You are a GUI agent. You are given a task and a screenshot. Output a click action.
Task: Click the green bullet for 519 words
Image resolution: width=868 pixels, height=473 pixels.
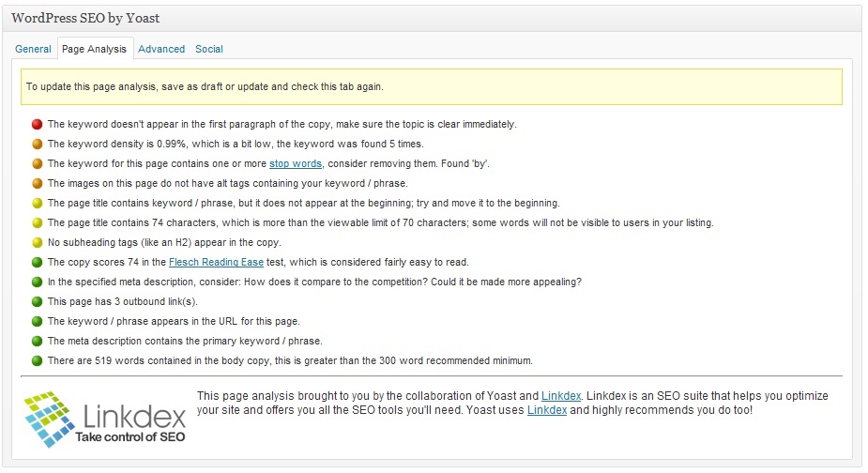point(38,361)
